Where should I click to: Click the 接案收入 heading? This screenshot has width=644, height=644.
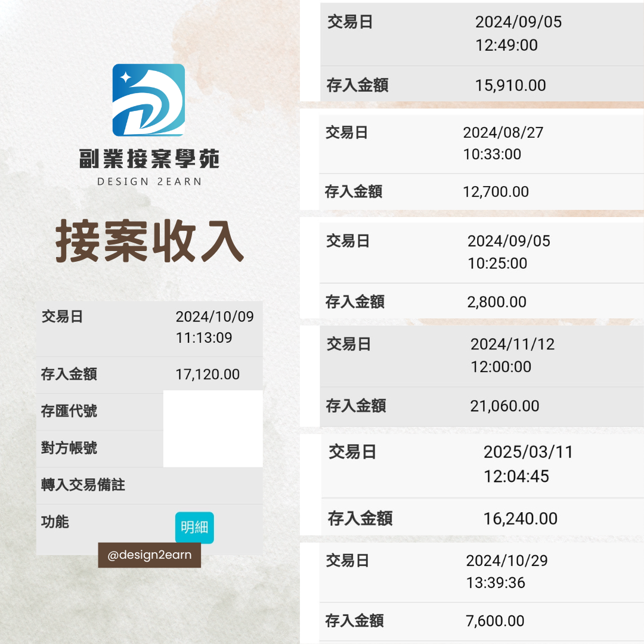click(x=149, y=242)
